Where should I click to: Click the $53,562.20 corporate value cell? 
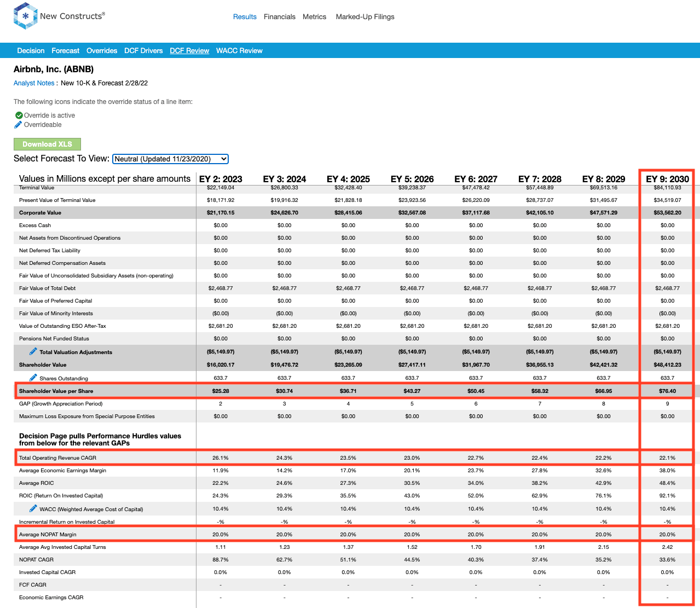667,213
